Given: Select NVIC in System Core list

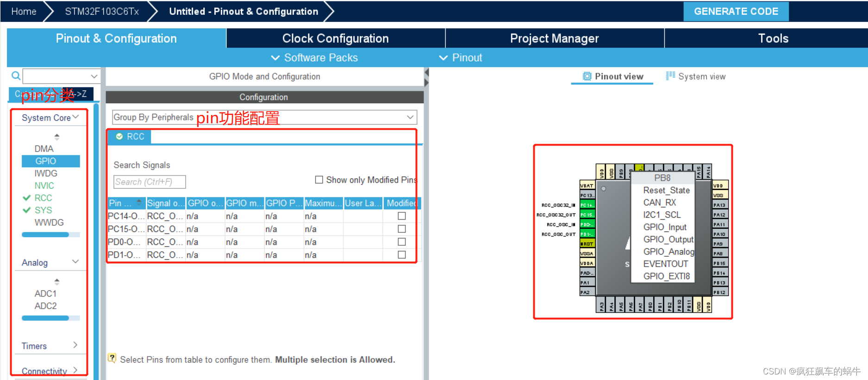Looking at the screenshot, I should coord(44,185).
